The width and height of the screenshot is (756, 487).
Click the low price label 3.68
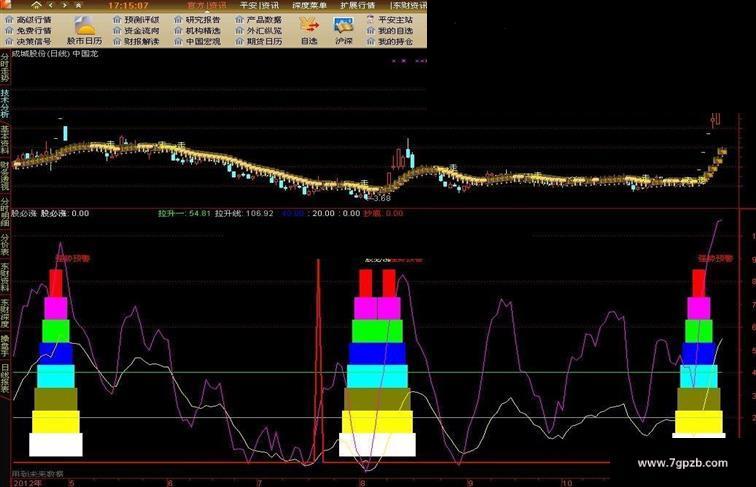[382, 198]
